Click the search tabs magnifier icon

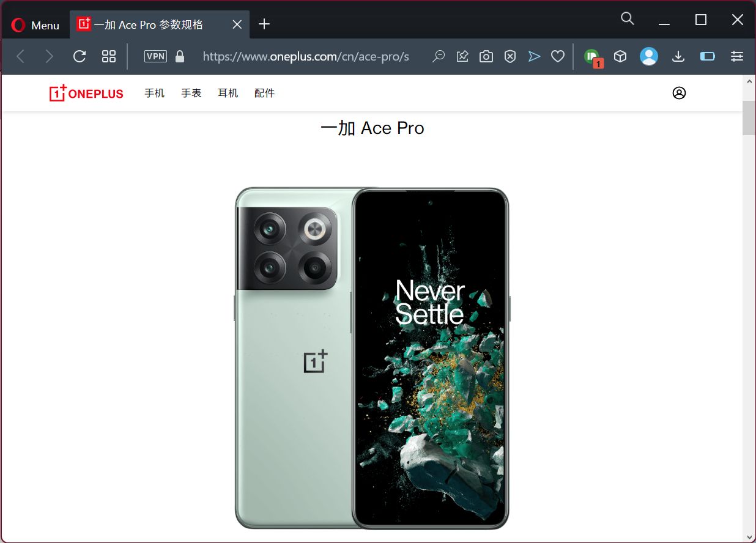[x=627, y=18]
